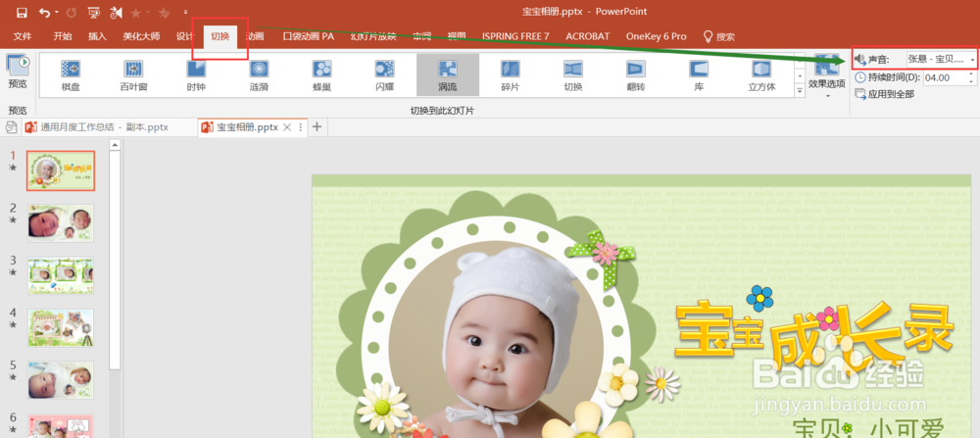Increase duration with the up stepper
This screenshot has height=438, width=980.
click(971, 73)
